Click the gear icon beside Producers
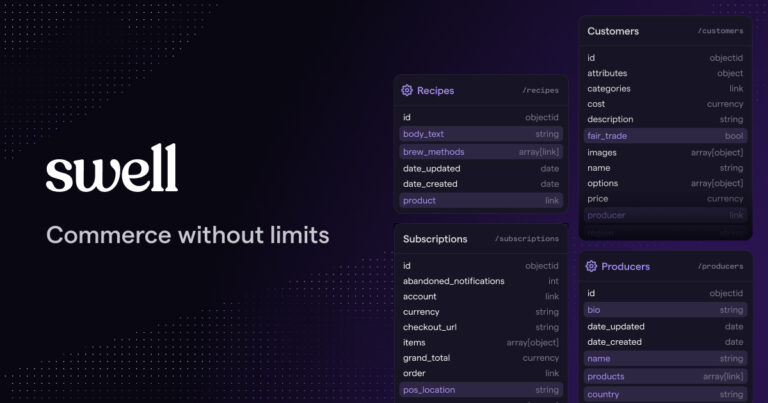Image resolution: width=768 pixels, height=403 pixels. [x=592, y=266]
